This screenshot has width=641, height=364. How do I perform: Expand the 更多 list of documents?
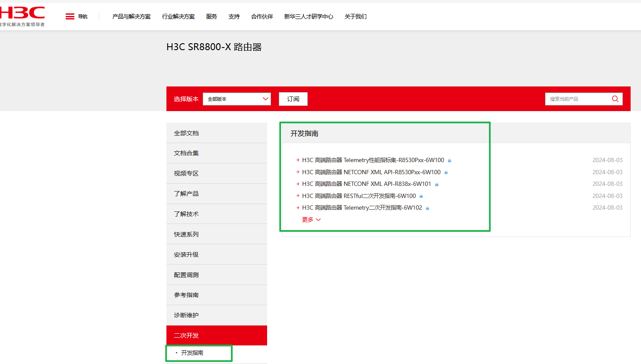[311, 220]
